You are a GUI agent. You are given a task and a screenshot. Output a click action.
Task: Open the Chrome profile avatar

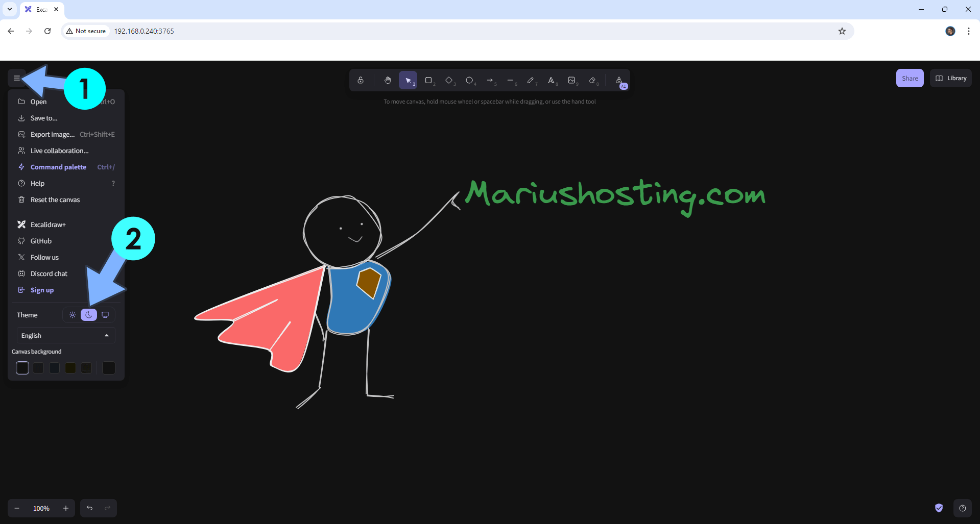pyautogui.click(x=950, y=31)
